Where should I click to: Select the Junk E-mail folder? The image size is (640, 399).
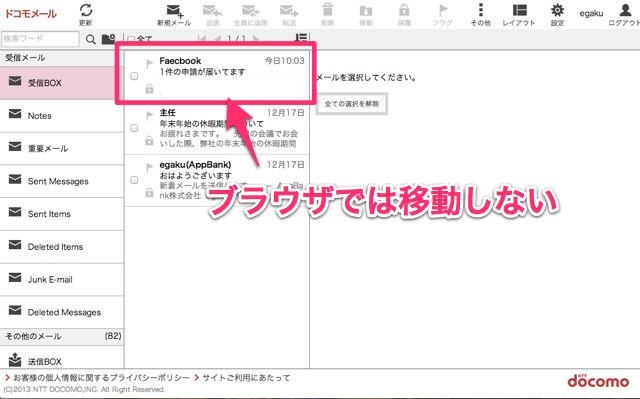pos(62,279)
